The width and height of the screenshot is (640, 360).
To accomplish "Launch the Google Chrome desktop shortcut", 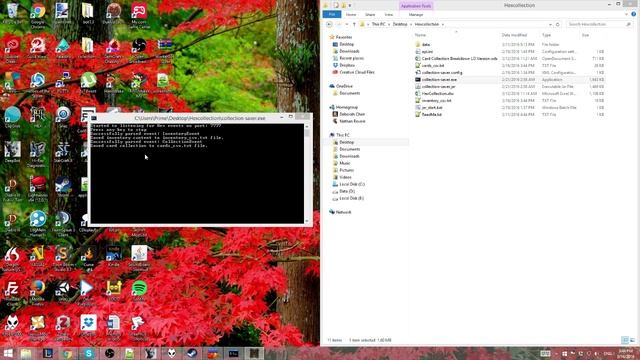I will tap(38, 13).
